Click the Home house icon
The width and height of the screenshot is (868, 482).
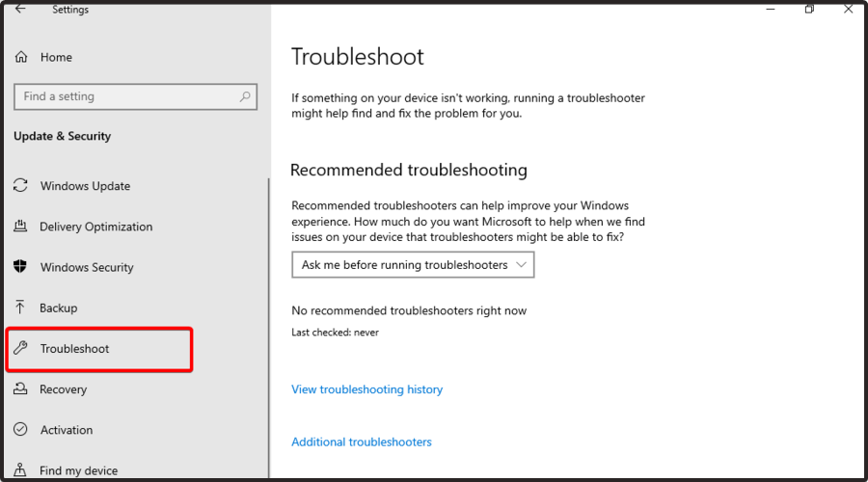pyautogui.click(x=21, y=57)
